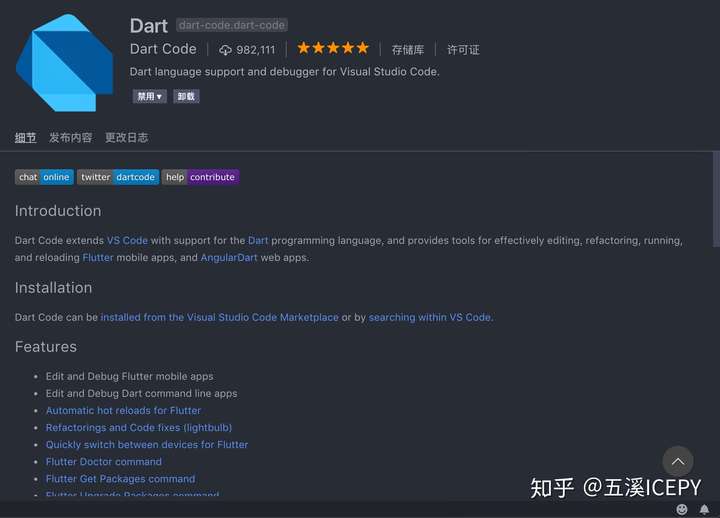
Task: Click the chat online badge
Action: pyautogui.click(x=44, y=177)
